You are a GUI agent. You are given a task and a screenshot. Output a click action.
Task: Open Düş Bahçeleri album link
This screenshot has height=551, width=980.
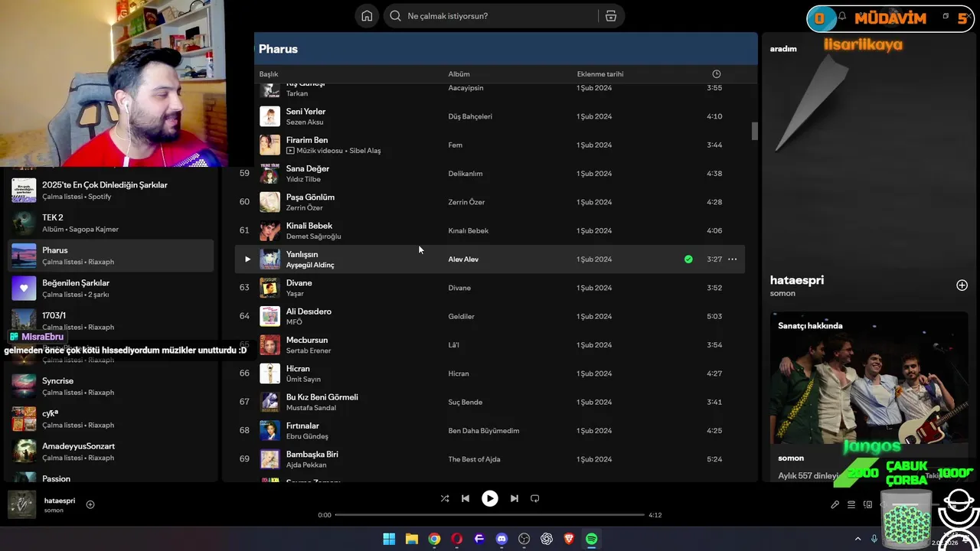pyautogui.click(x=470, y=116)
